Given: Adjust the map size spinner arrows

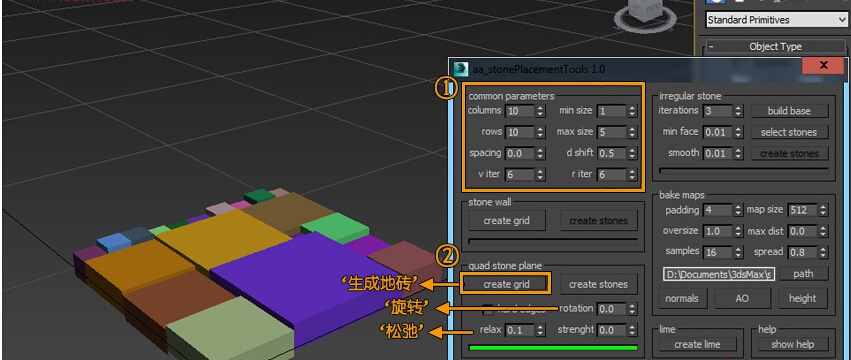Looking at the screenshot, I should tap(823, 210).
